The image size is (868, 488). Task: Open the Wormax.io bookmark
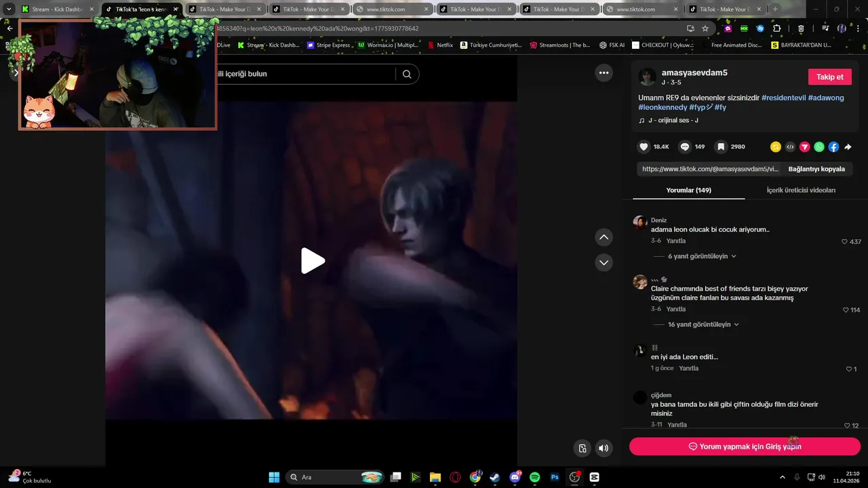point(388,45)
